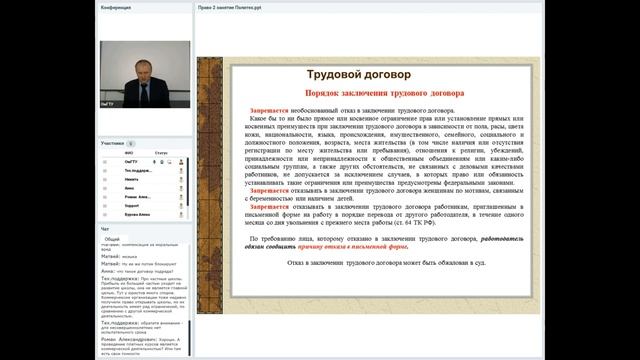The image size is (640, 360).
Task: Click the presenter avatar icon for ОмГТУ
Action: tap(181, 162)
